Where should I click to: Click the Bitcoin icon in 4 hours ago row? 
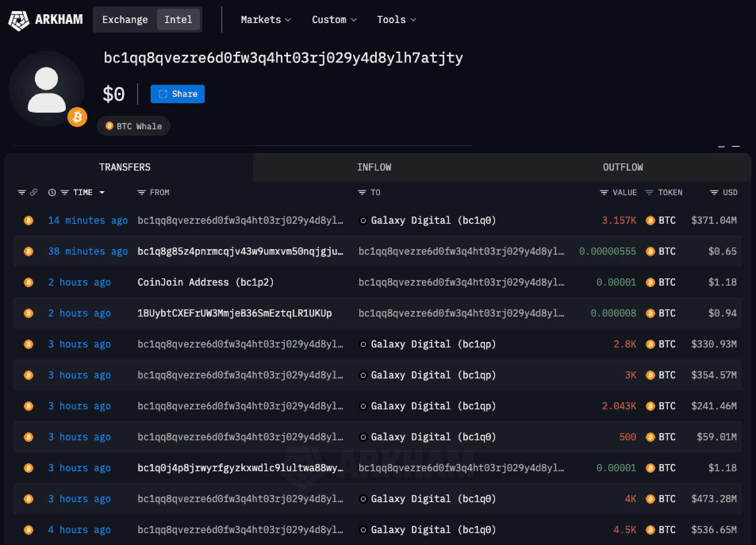coord(29,530)
